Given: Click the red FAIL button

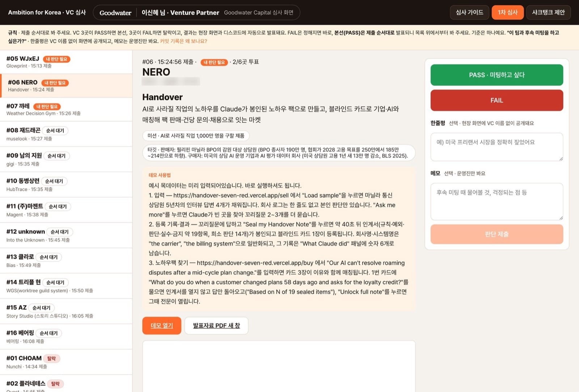Looking at the screenshot, I should coord(496,100).
